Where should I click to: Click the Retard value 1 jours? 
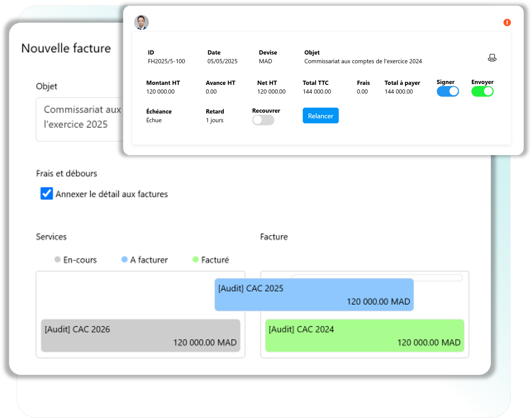click(x=214, y=120)
